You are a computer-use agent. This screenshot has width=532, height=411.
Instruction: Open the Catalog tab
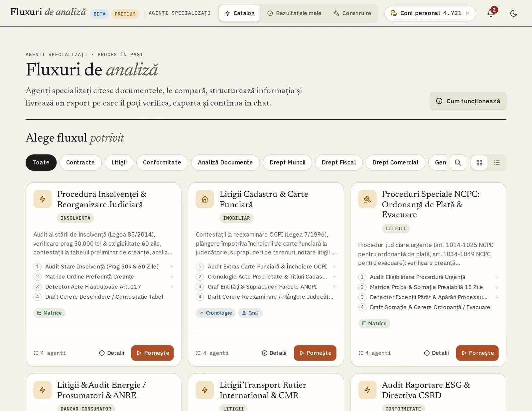click(x=240, y=13)
